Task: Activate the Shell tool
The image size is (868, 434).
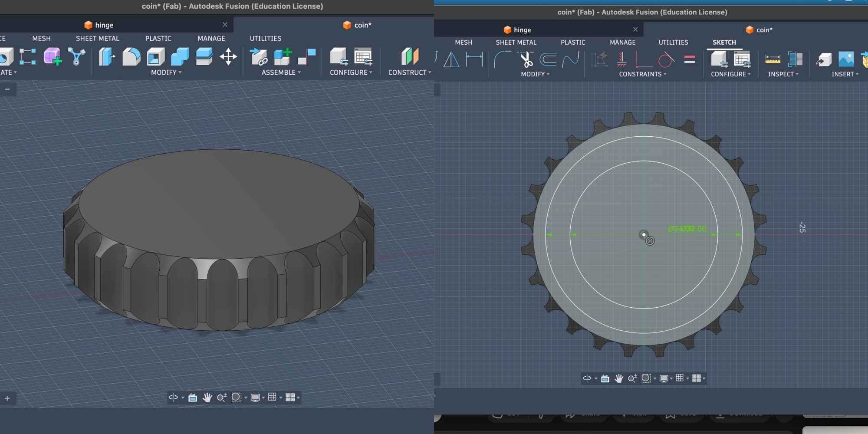Action: pos(156,57)
